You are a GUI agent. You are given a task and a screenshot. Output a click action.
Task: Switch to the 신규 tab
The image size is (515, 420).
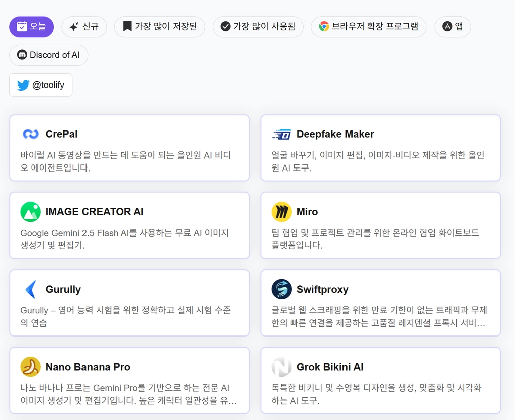pos(84,27)
